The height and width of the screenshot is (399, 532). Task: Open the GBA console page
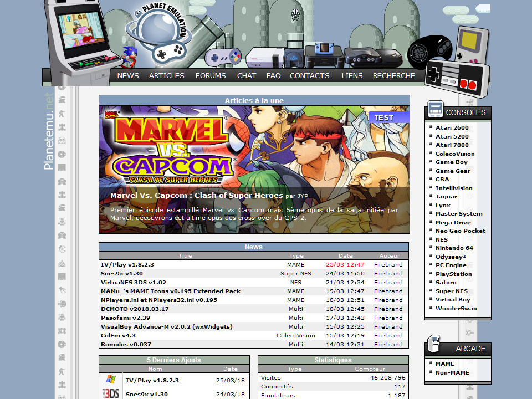(x=442, y=179)
